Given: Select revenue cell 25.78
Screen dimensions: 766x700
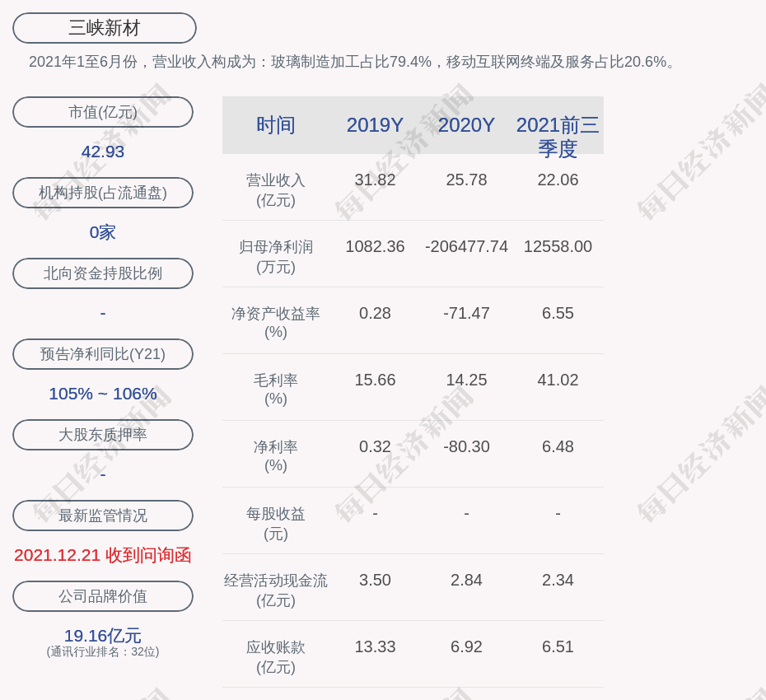Looking at the screenshot, I should tap(466, 180).
